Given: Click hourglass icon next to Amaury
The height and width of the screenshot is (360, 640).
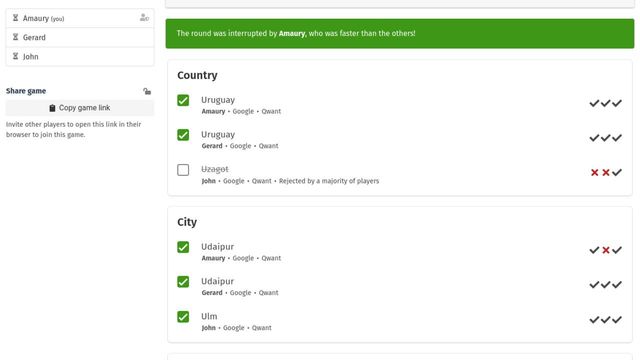Looking at the screenshot, I should pyautogui.click(x=16, y=18).
